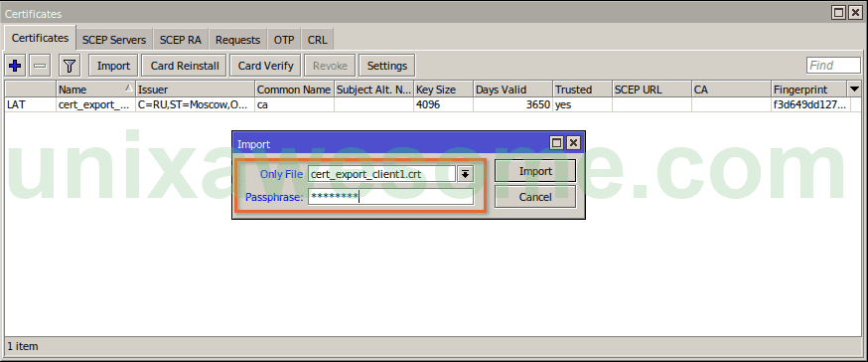The width and height of the screenshot is (868, 362).
Task: Focus the Passphrase input field
Action: tap(390, 196)
